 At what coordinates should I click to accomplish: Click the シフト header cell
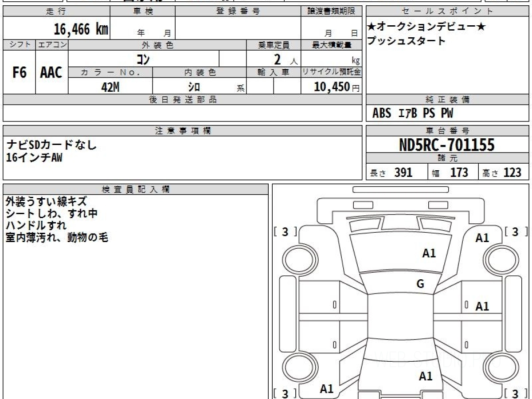pos(20,45)
